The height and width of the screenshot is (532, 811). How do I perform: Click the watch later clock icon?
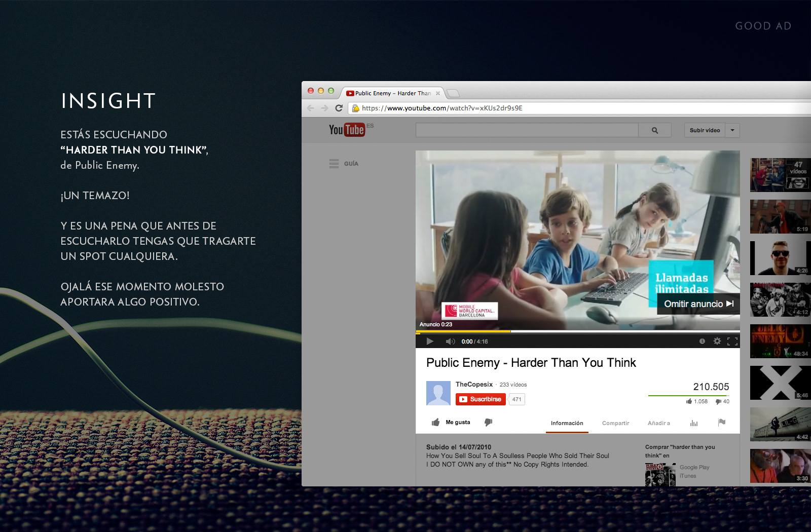tap(702, 341)
